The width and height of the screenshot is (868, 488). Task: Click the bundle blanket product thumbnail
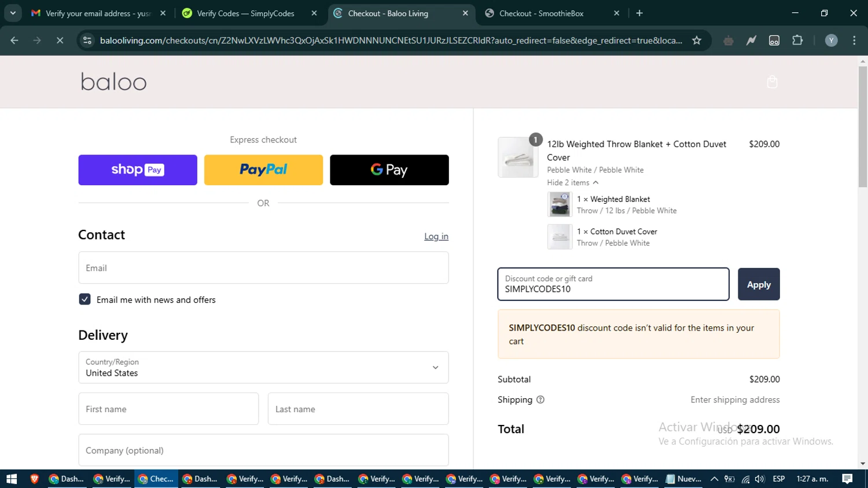pyautogui.click(x=518, y=157)
